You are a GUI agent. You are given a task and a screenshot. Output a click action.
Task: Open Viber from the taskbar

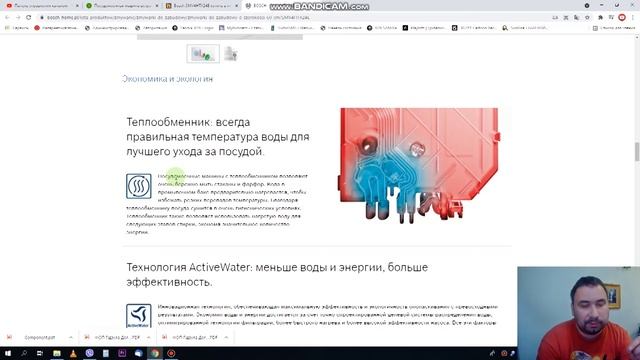tap(89, 353)
